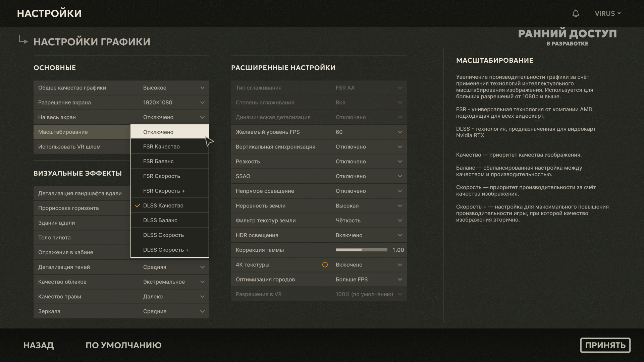
Task: Click chevron for Общее качество графики
Action: (202, 88)
